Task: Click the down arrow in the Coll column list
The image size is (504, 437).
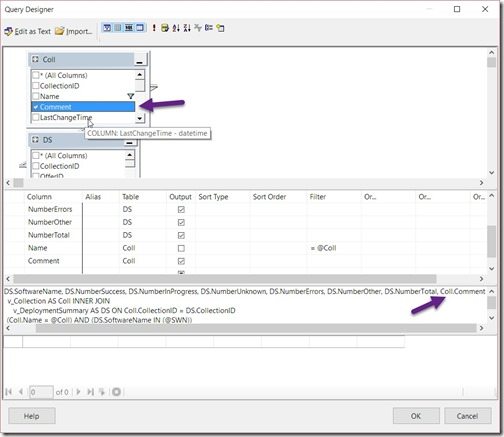Action: (x=140, y=118)
